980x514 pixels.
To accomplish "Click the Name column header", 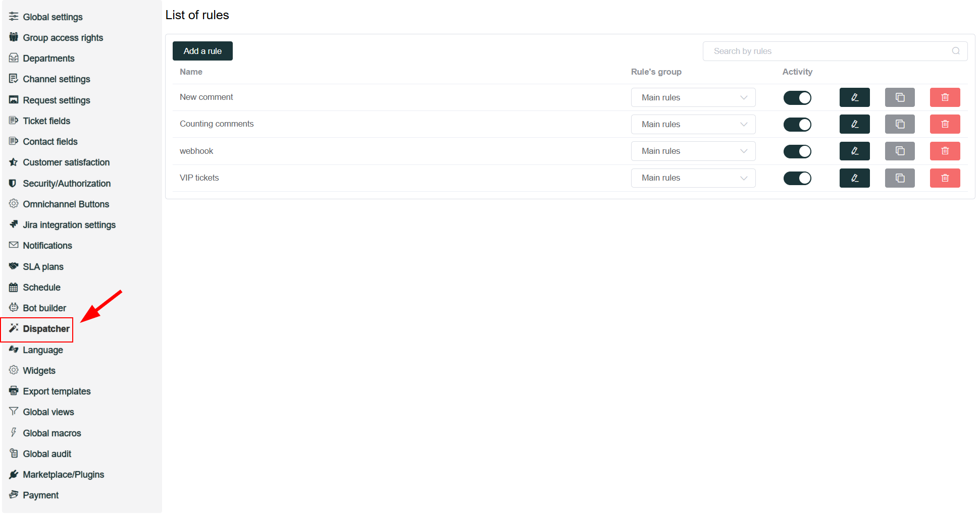I will pos(191,72).
